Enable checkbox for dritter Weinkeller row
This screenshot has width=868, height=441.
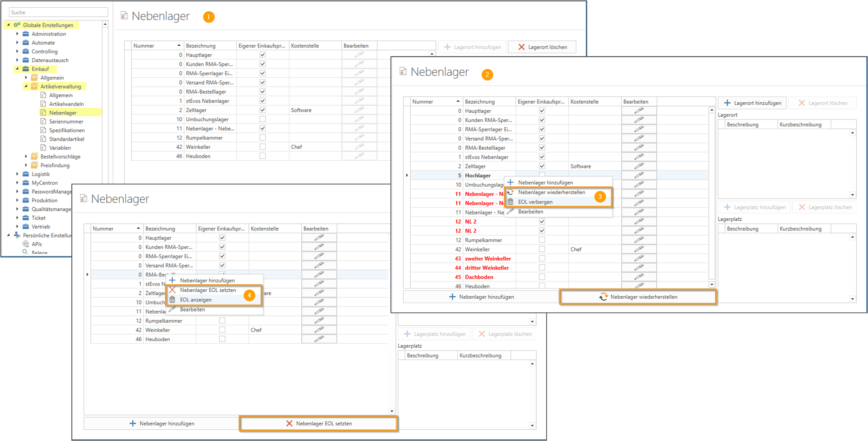pyautogui.click(x=542, y=268)
